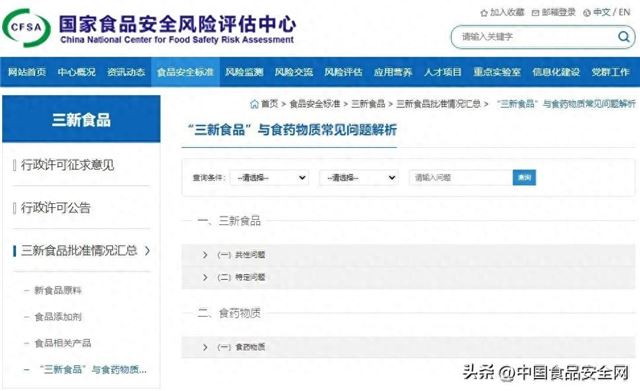Click section heading 一、三新食品
This screenshot has height=391, width=640.
229,221
